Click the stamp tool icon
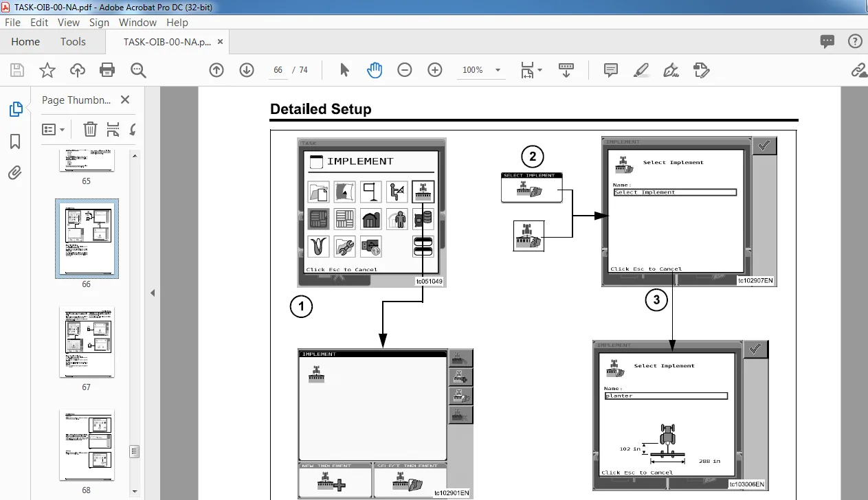 pos(701,70)
